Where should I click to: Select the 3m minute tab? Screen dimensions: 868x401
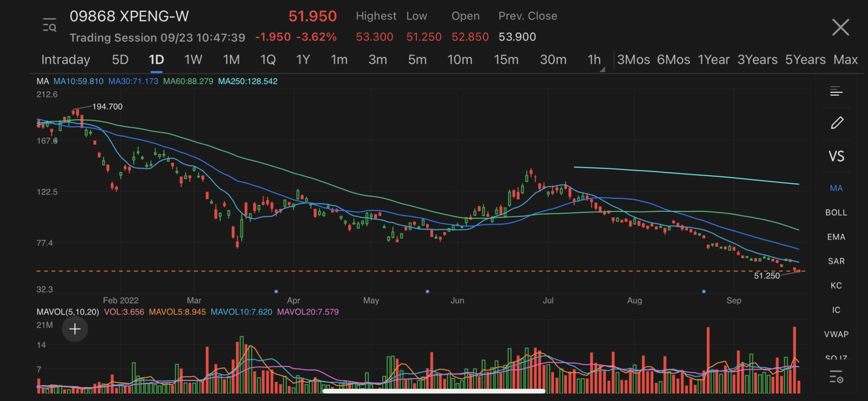pos(377,60)
